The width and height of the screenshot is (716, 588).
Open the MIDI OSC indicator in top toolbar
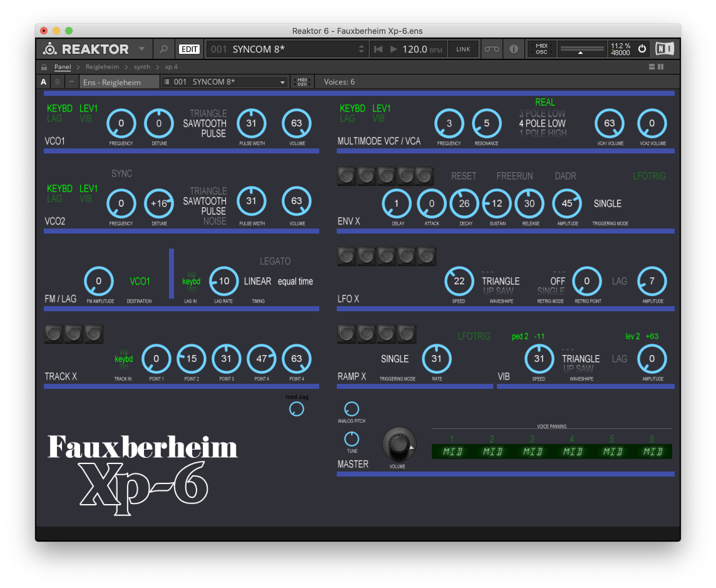[541, 49]
